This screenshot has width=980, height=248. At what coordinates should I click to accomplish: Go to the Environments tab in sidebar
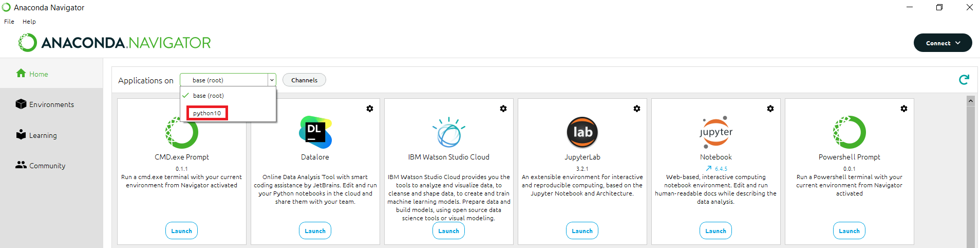[x=51, y=104]
